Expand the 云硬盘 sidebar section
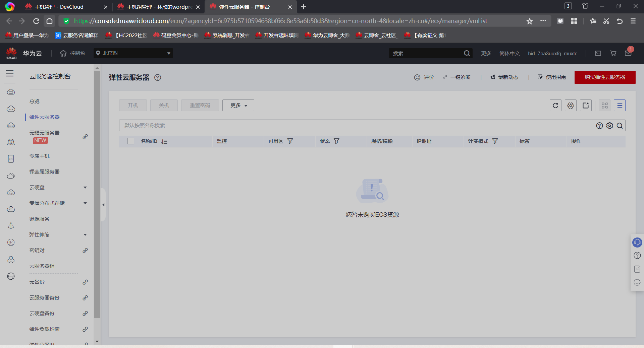 point(85,188)
